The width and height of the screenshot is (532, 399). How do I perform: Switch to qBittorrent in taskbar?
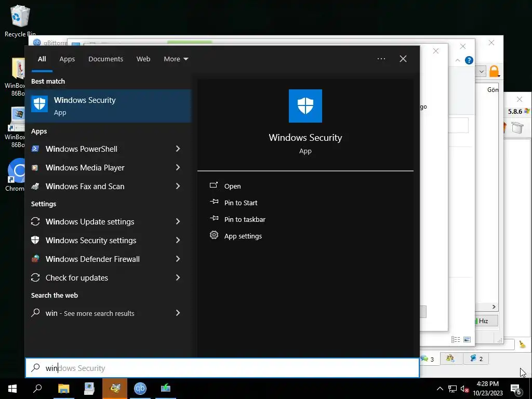tap(140, 389)
